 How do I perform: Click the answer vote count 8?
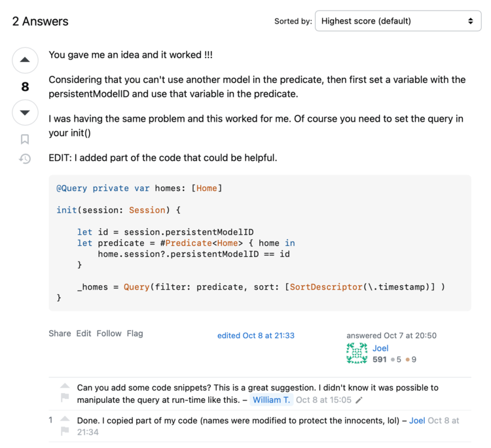coord(25,87)
